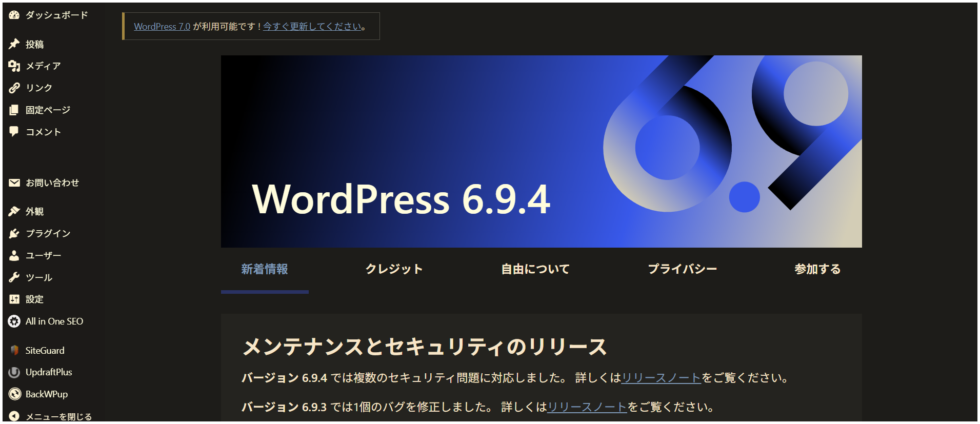The image size is (980, 424).
Task: Click the plug icon beside プラグイン
Action: pos(14,233)
